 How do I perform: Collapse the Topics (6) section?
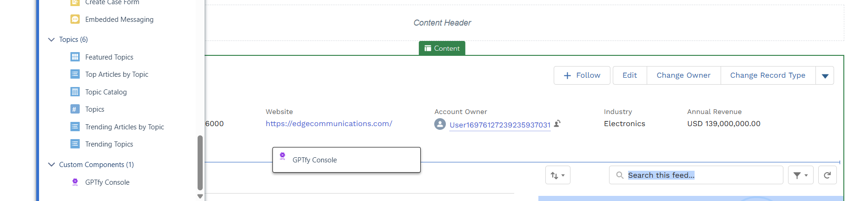click(52, 40)
